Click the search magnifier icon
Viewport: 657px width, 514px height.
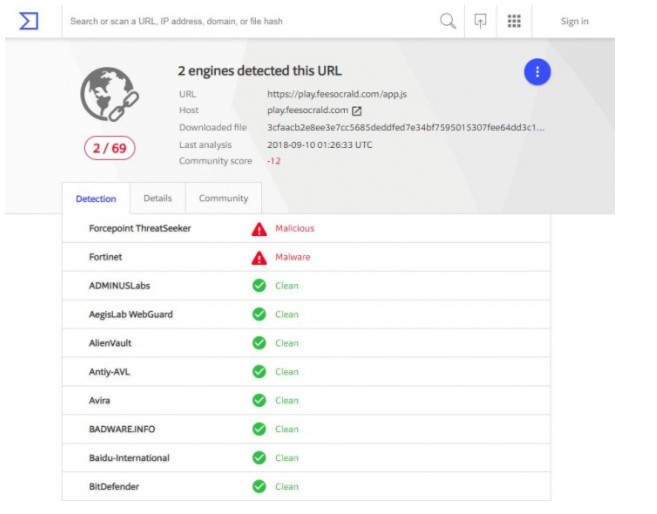[x=448, y=21]
